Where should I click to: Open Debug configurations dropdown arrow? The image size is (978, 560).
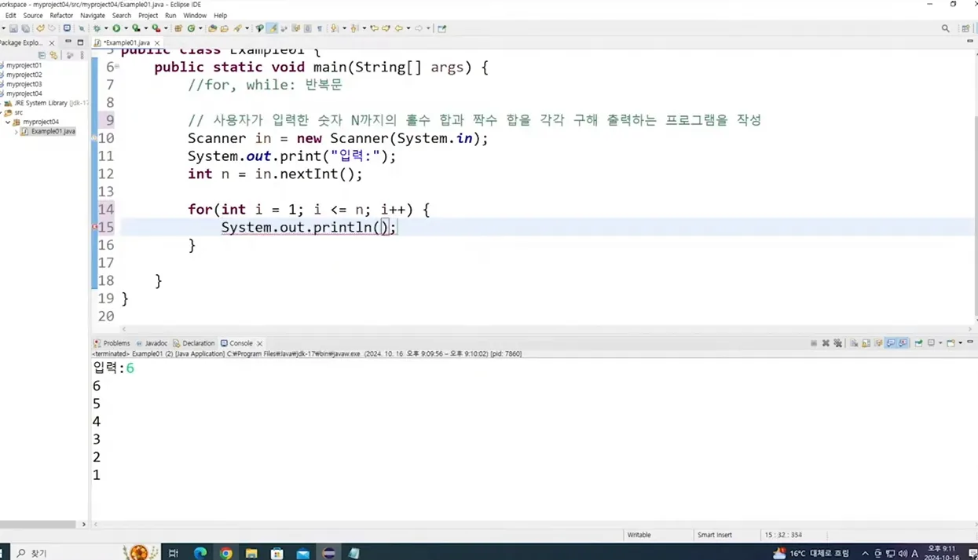106,28
